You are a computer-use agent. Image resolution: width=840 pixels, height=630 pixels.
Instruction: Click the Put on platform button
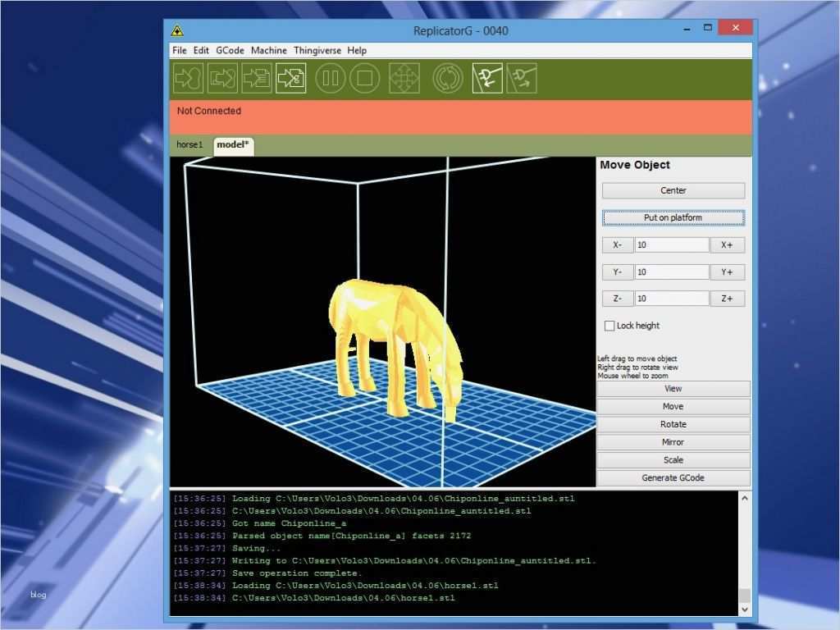coord(673,218)
